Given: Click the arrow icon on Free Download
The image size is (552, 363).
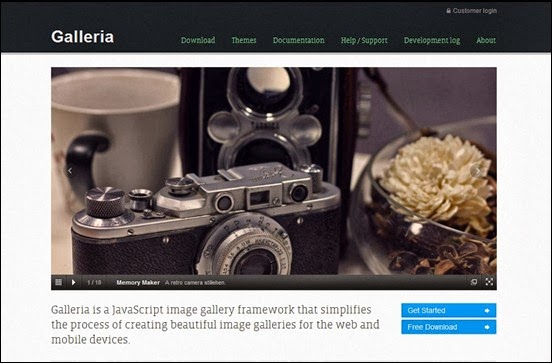Looking at the screenshot, I should [x=487, y=327].
